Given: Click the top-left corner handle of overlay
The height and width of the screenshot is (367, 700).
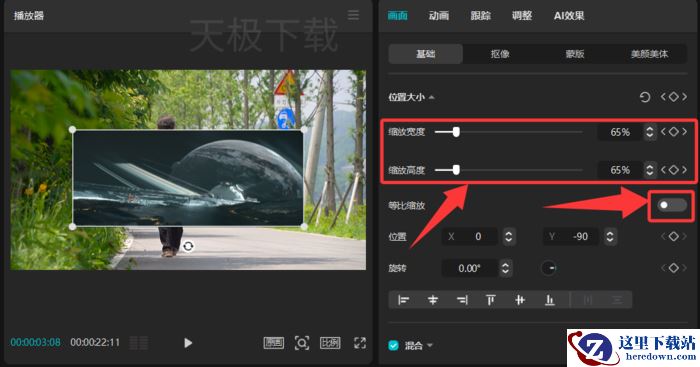Looking at the screenshot, I should (x=72, y=129).
